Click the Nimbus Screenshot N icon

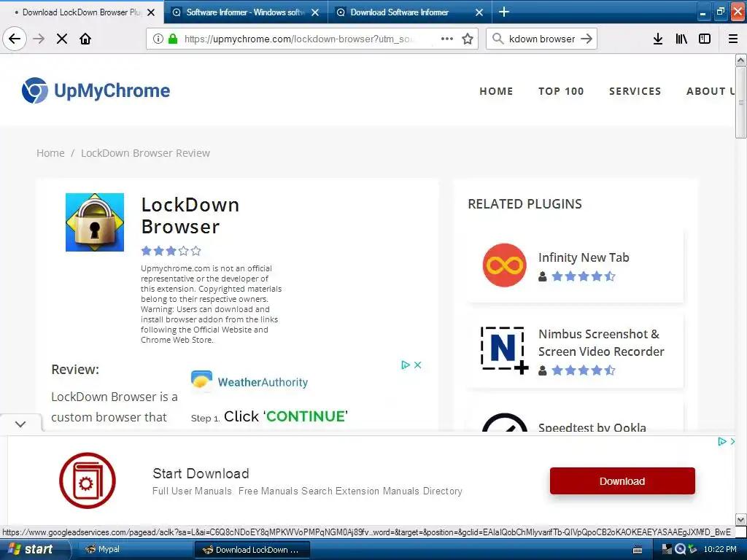click(x=505, y=350)
